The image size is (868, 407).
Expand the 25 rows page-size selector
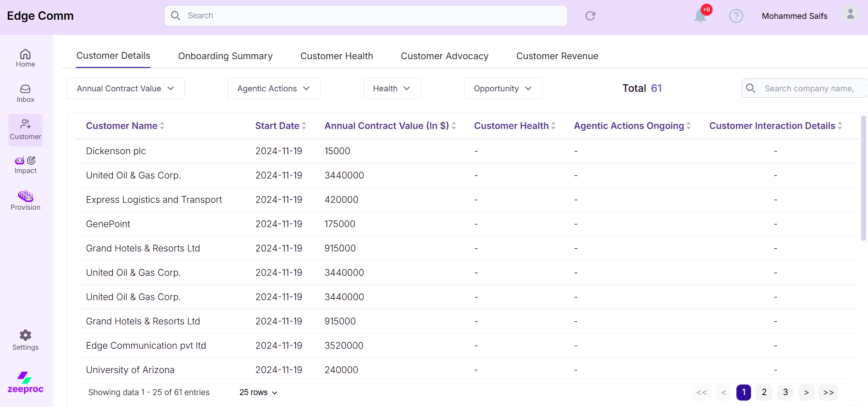pyautogui.click(x=258, y=392)
